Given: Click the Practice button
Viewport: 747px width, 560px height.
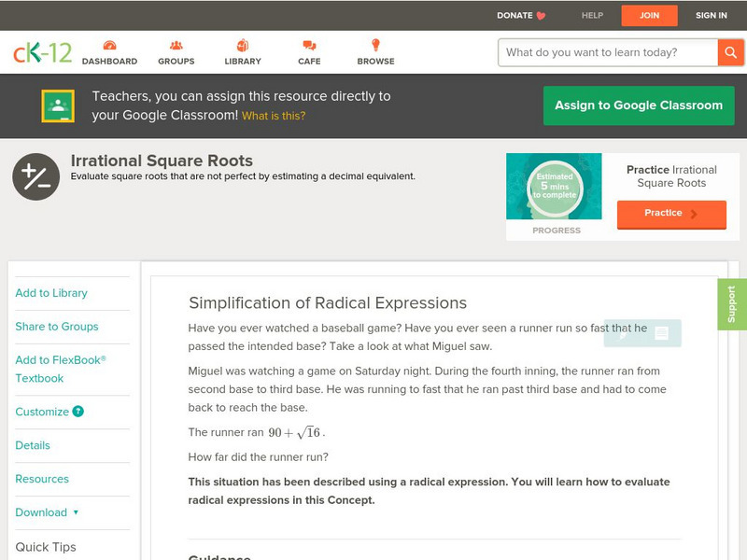Looking at the screenshot, I should coord(671,214).
